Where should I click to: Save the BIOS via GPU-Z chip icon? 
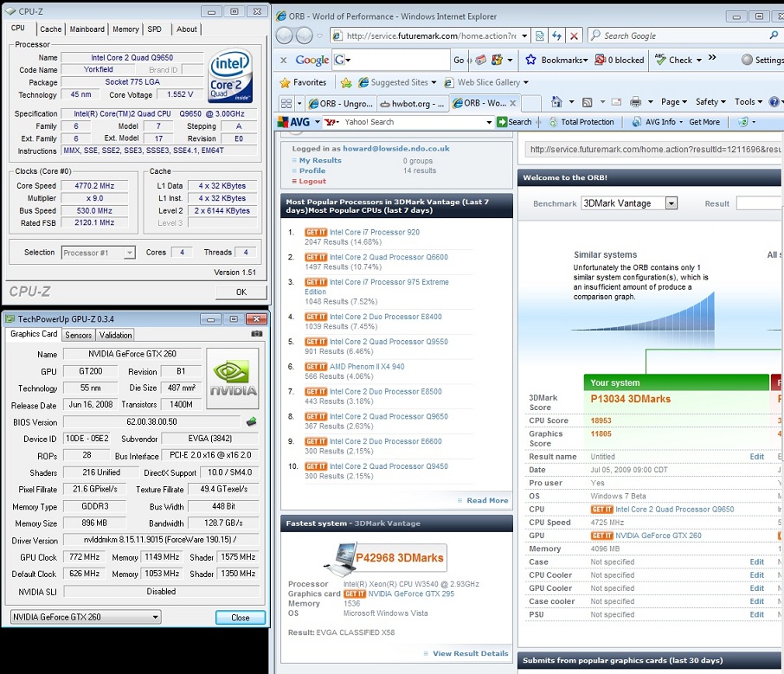point(252,422)
